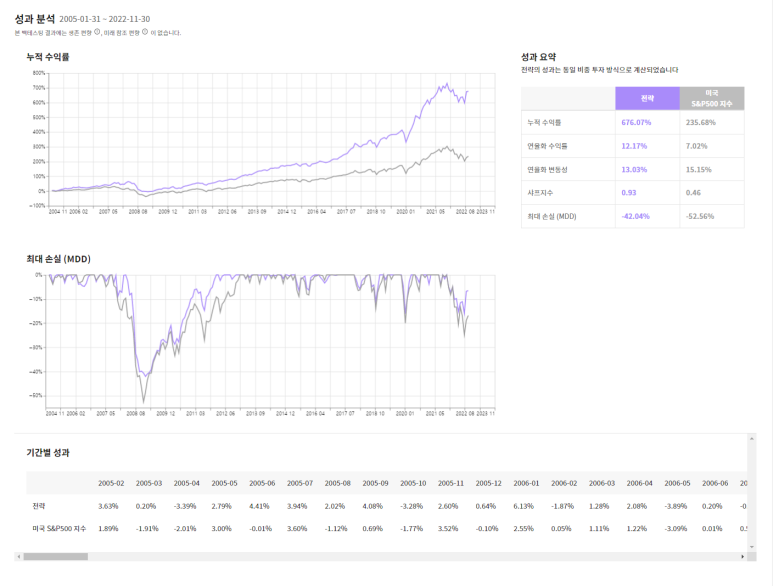Click the look-ahead bias info icon

146,33
